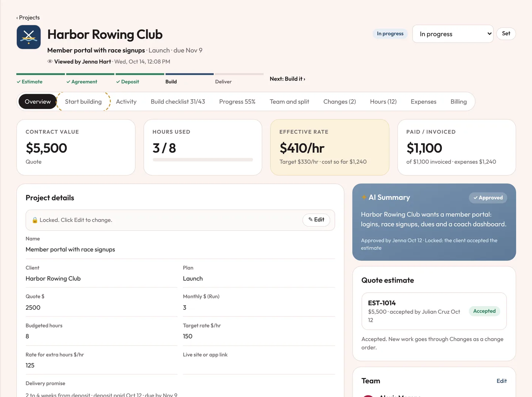Go back to Projects
This screenshot has width=532, height=397.
pyautogui.click(x=28, y=17)
